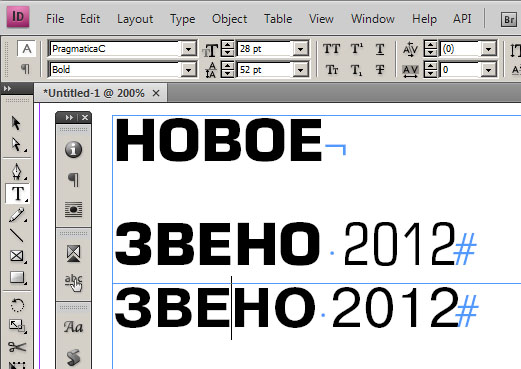Click the tracking AV icon
Screen dimensions: 521x369
point(410,71)
